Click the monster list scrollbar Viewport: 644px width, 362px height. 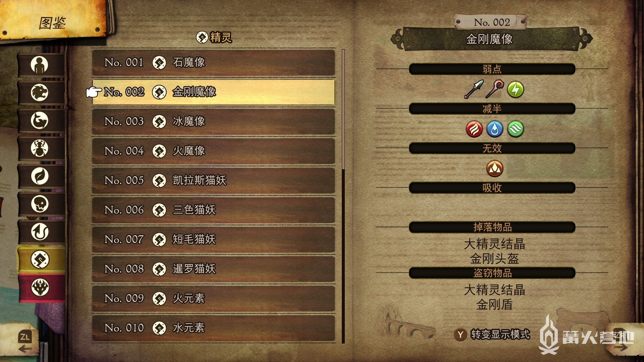[343, 196]
